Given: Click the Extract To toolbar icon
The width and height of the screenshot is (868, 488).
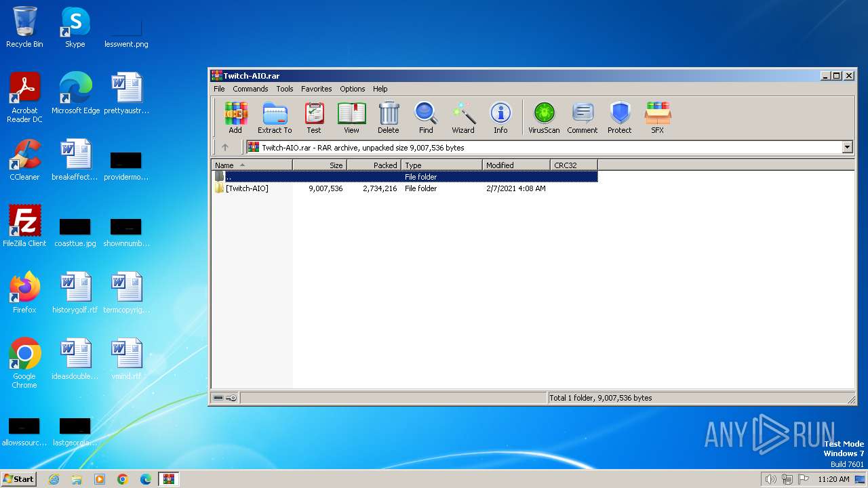Looking at the screenshot, I should [x=275, y=118].
